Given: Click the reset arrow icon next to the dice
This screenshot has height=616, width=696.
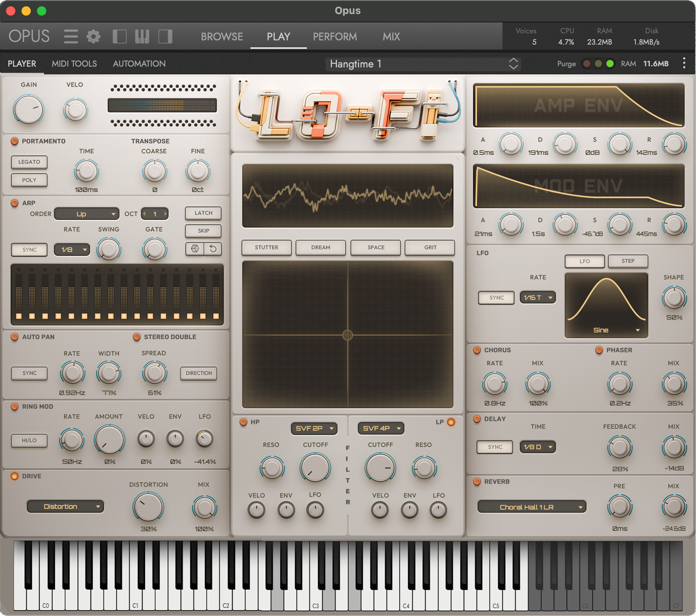Looking at the screenshot, I should pos(212,249).
